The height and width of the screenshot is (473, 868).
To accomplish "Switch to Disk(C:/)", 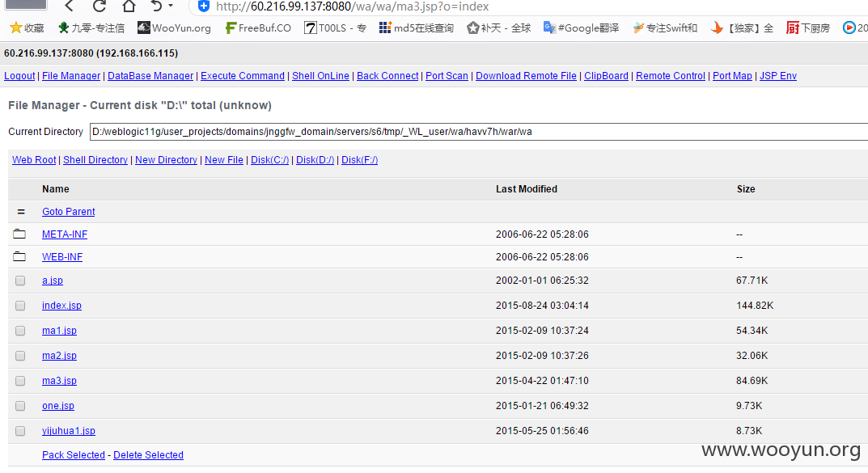I will (x=269, y=160).
